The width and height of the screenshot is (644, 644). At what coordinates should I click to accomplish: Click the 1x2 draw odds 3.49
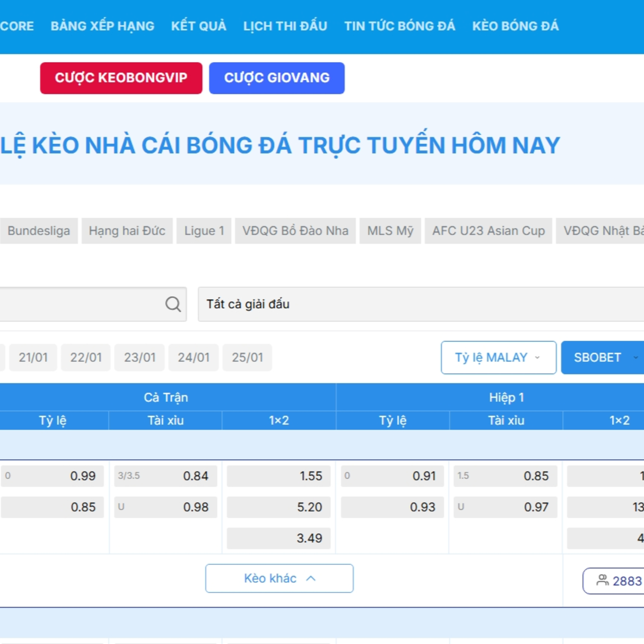[x=279, y=538]
